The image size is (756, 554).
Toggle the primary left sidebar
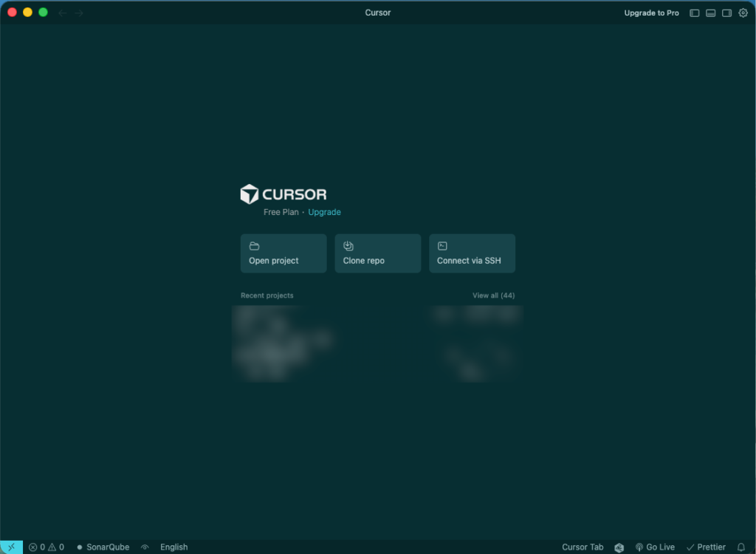[x=694, y=13]
